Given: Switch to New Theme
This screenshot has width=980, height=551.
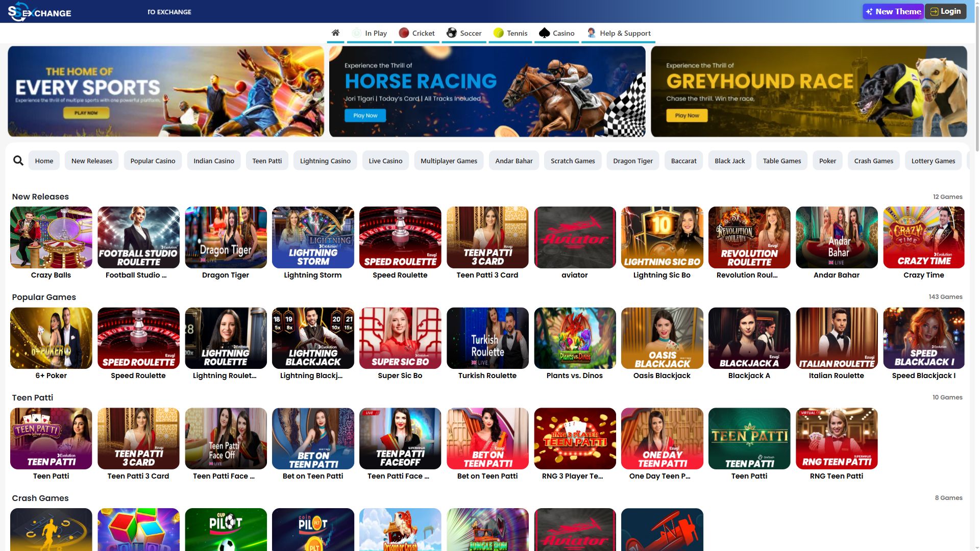Looking at the screenshot, I should [893, 11].
